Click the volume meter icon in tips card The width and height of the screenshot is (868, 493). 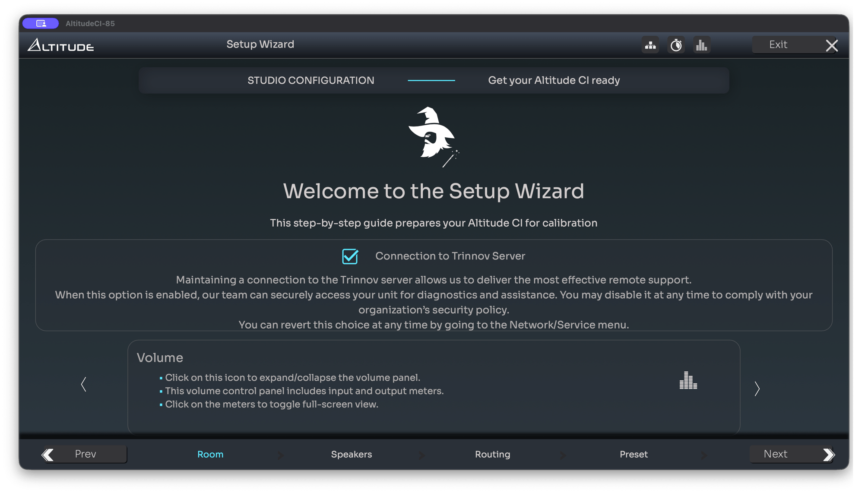pos(688,380)
